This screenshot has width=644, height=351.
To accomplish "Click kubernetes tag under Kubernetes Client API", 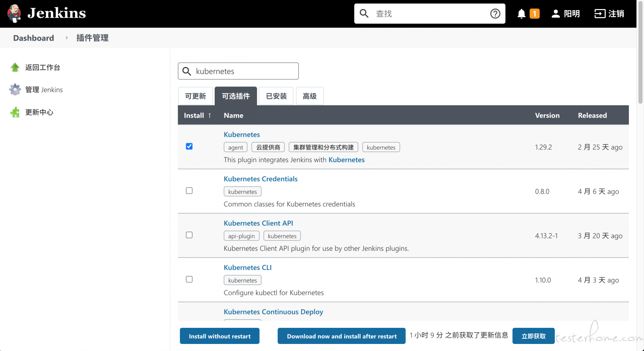I will click(282, 236).
